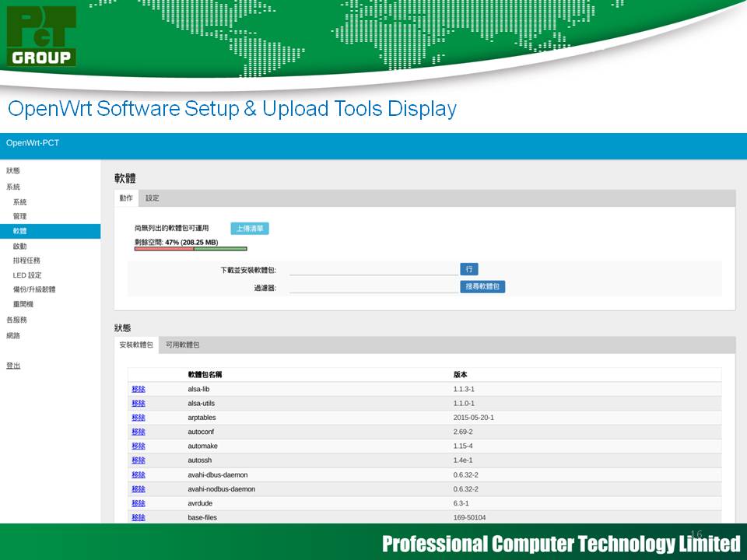Focus the 過濾器 filter input field
The height and width of the screenshot is (560, 747).
(x=373, y=288)
